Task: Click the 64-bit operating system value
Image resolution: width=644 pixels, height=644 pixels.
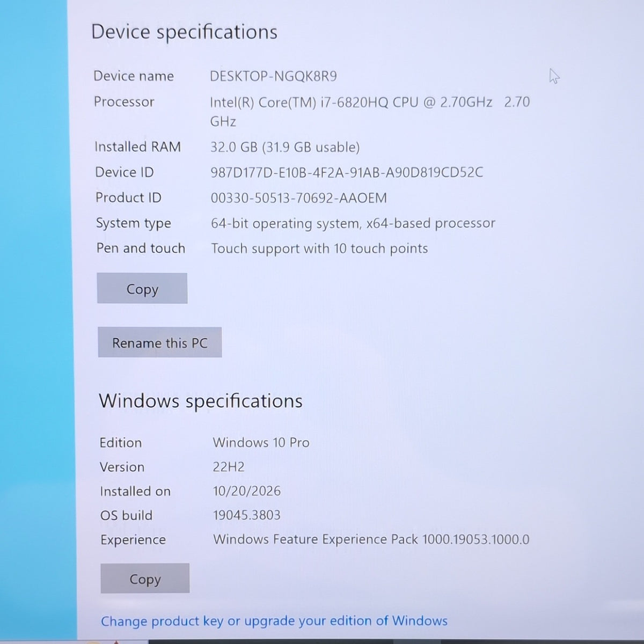Action: tap(353, 223)
